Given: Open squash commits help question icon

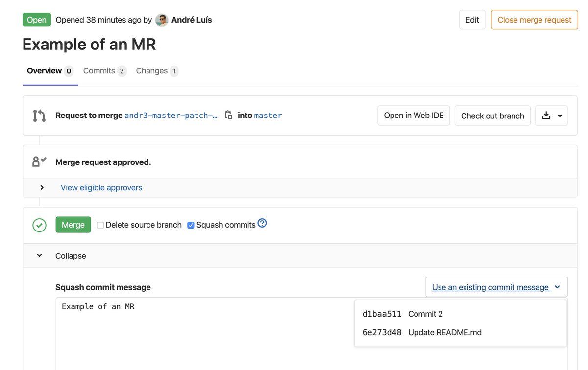Looking at the screenshot, I should (262, 223).
